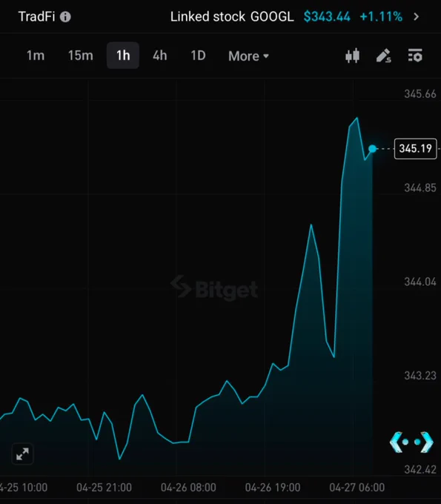
Task: Select the 1m timeframe
Action: [x=36, y=56]
